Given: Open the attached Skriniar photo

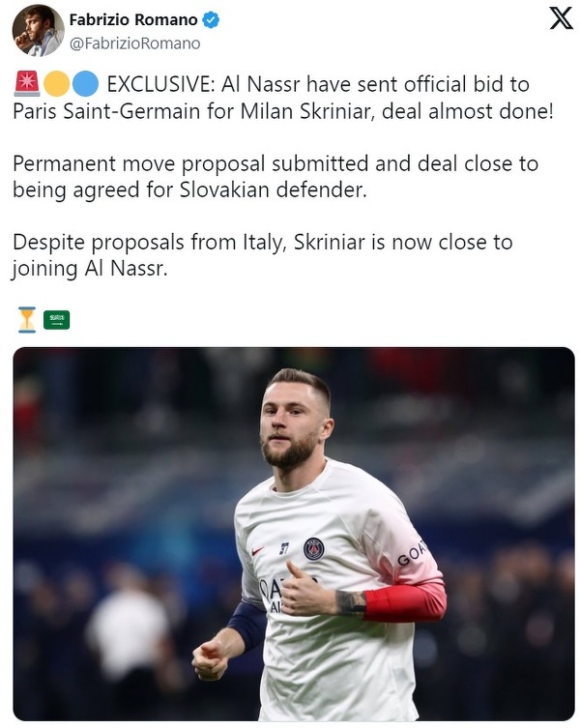Looking at the screenshot, I should pos(294,534).
